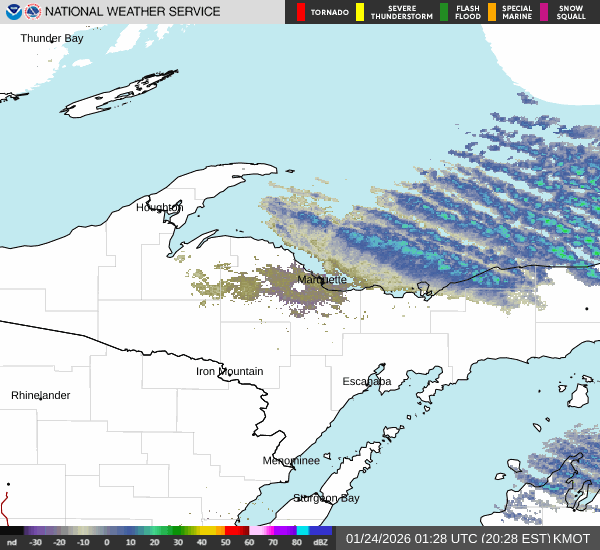The image size is (600, 550).
Task: Select the Houghton city label
Action: [x=160, y=208]
